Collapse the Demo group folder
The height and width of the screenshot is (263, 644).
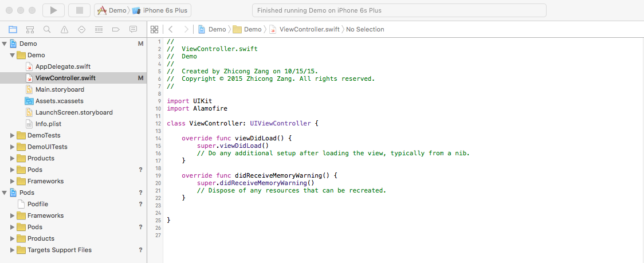[x=13, y=55]
